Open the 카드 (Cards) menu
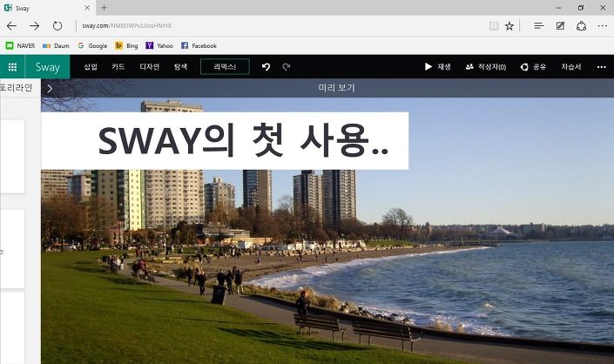 point(118,67)
